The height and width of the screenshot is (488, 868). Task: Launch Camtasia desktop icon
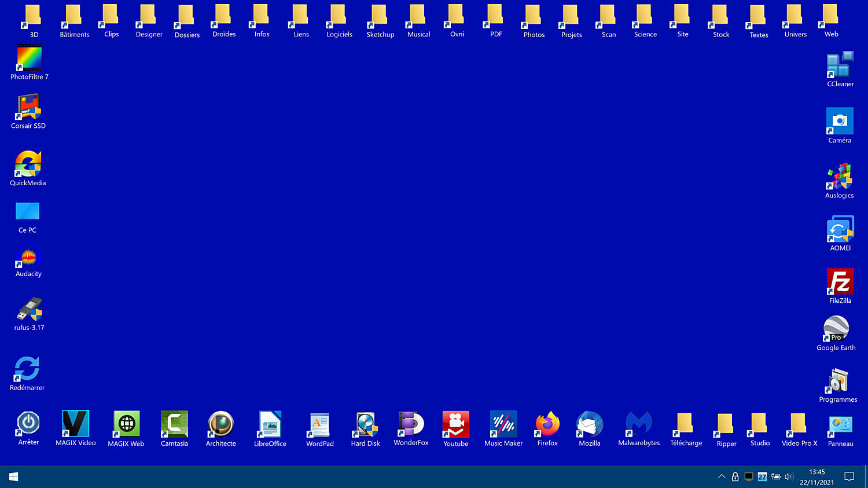pyautogui.click(x=174, y=424)
